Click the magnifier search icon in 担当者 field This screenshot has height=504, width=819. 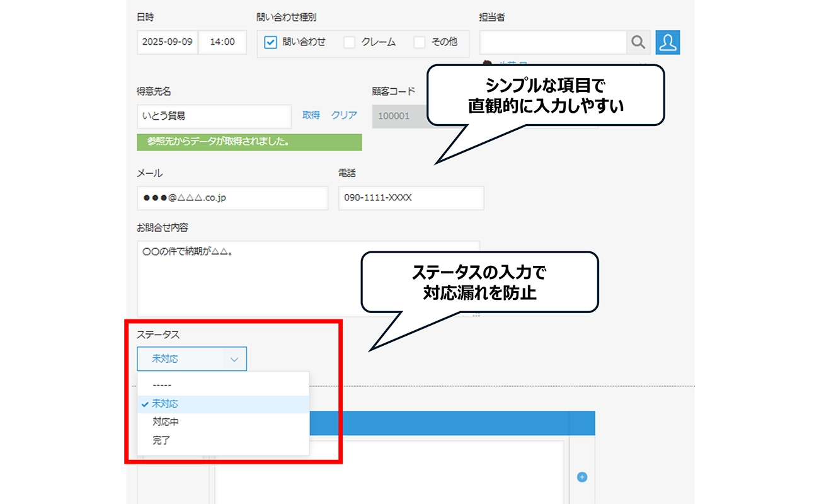coord(638,42)
